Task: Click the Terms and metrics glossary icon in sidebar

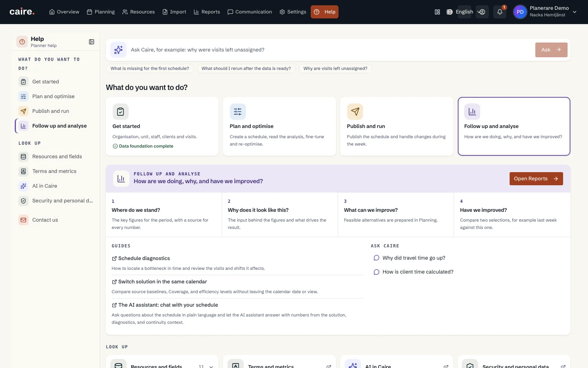Action: 23,171
